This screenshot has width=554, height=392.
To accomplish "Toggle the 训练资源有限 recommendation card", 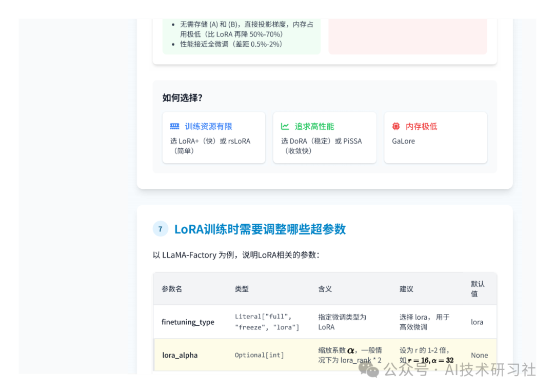I will pos(213,138).
